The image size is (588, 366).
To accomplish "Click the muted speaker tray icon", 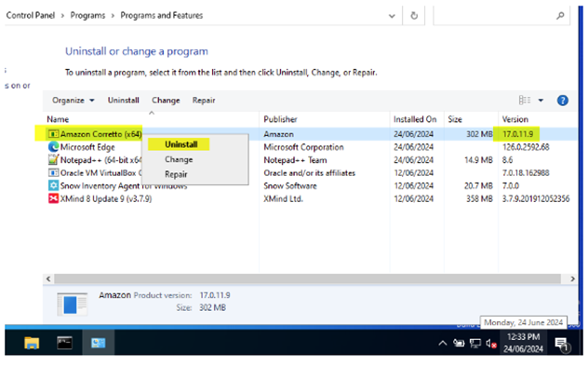I will pos(491,344).
